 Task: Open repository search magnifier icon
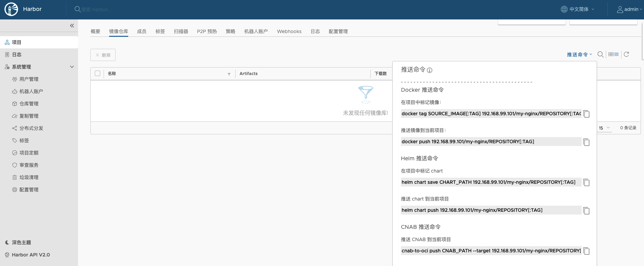(600, 54)
